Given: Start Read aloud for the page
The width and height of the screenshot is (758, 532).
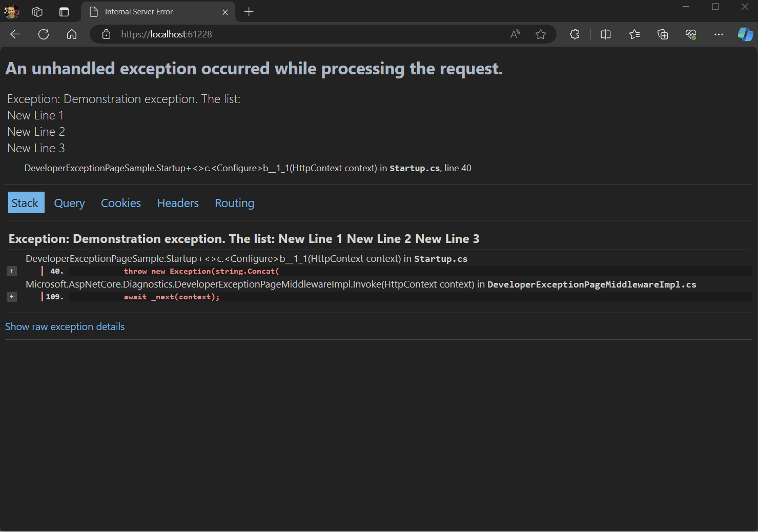Looking at the screenshot, I should (515, 34).
